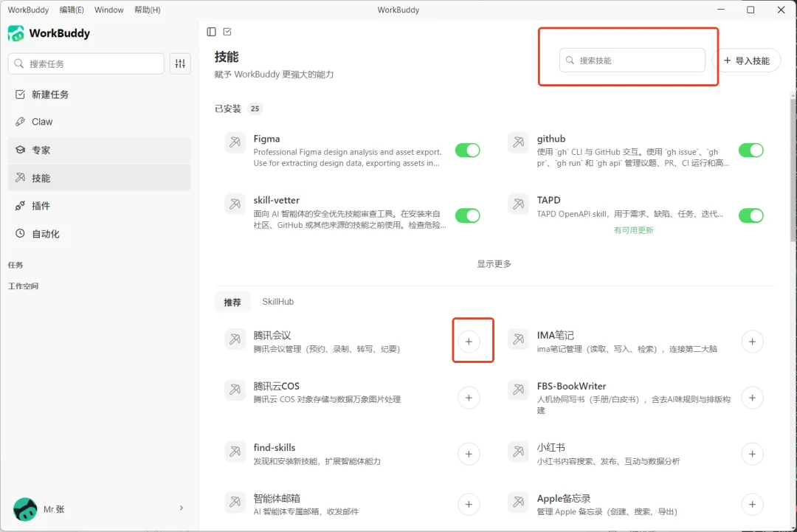
Task: Open the WorkBuddy menu bar item
Action: tap(29, 10)
